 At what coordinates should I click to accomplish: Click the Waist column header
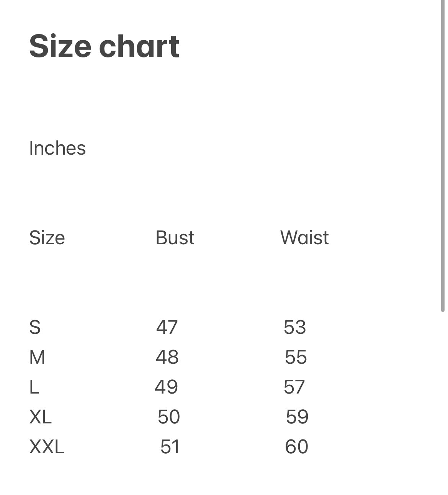click(x=304, y=238)
